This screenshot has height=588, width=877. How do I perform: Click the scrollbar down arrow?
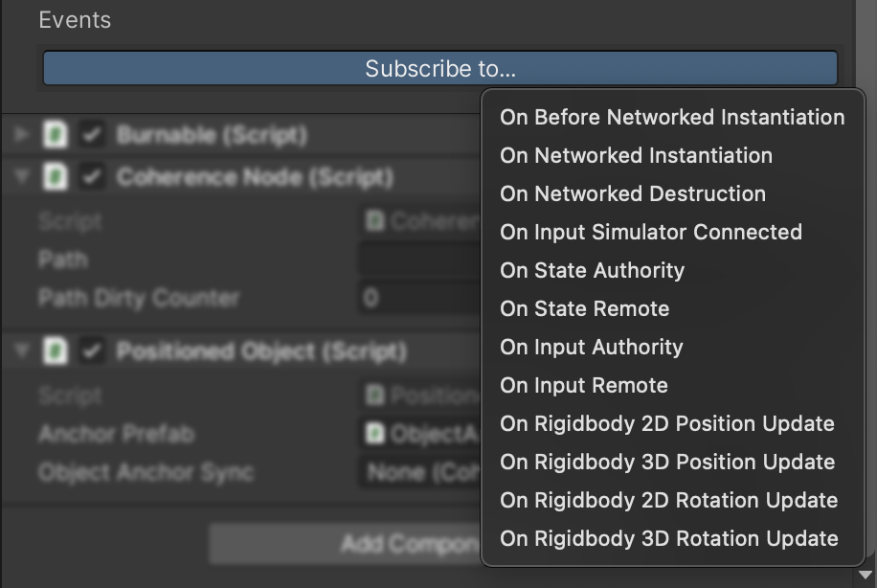(866, 576)
